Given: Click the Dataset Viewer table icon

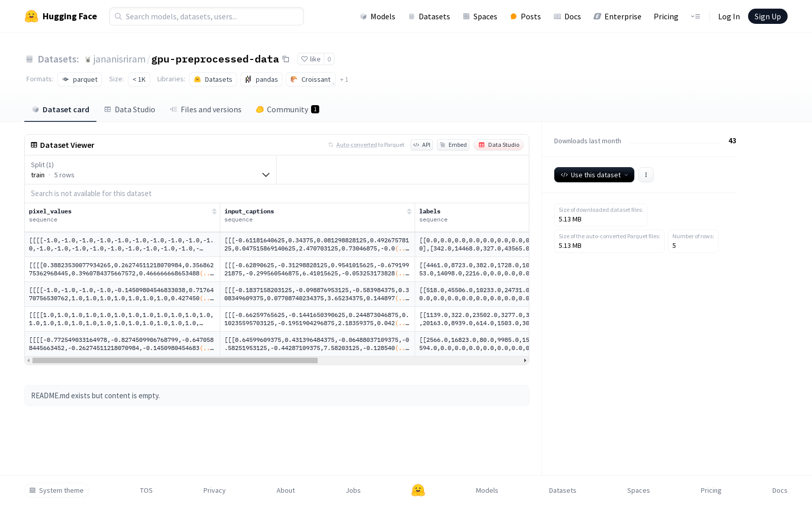Looking at the screenshot, I should coord(34,145).
